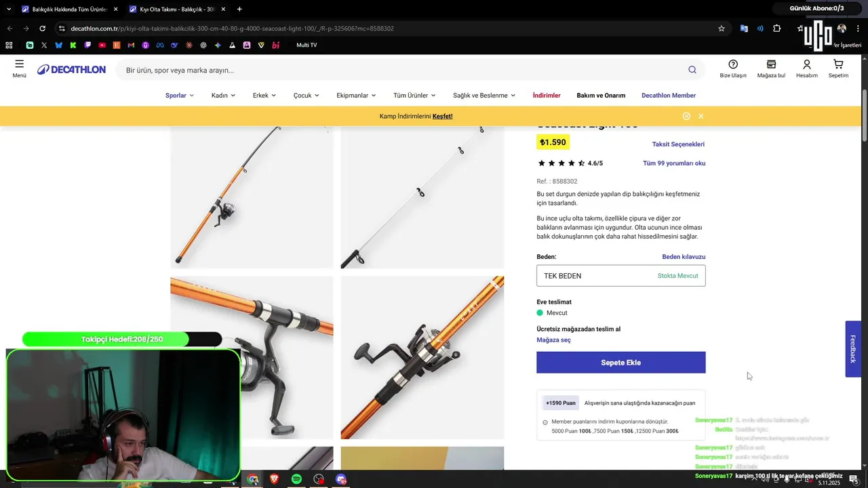Viewport: 868px width, 488px height.
Task: Click Mağaza seç link
Action: pyautogui.click(x=553, y=340)
